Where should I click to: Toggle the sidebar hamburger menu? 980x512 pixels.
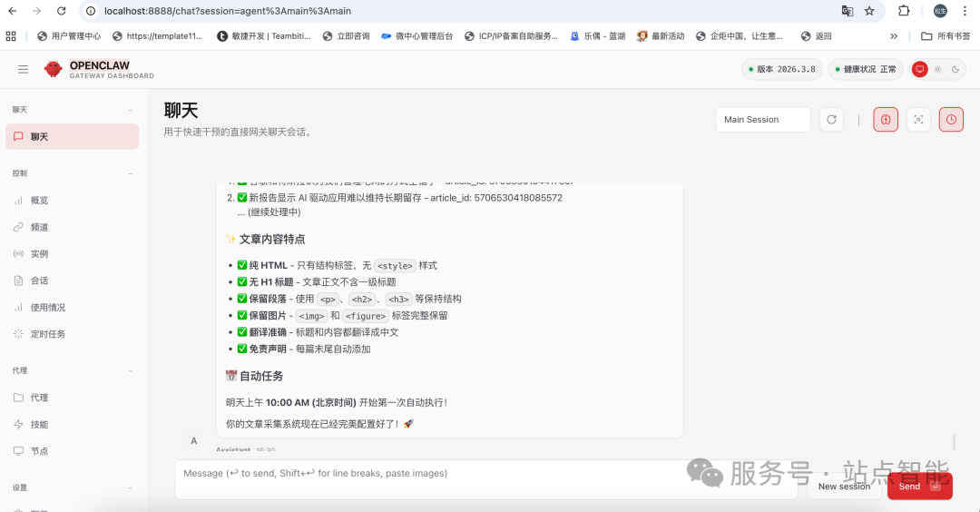coord(23,69)
